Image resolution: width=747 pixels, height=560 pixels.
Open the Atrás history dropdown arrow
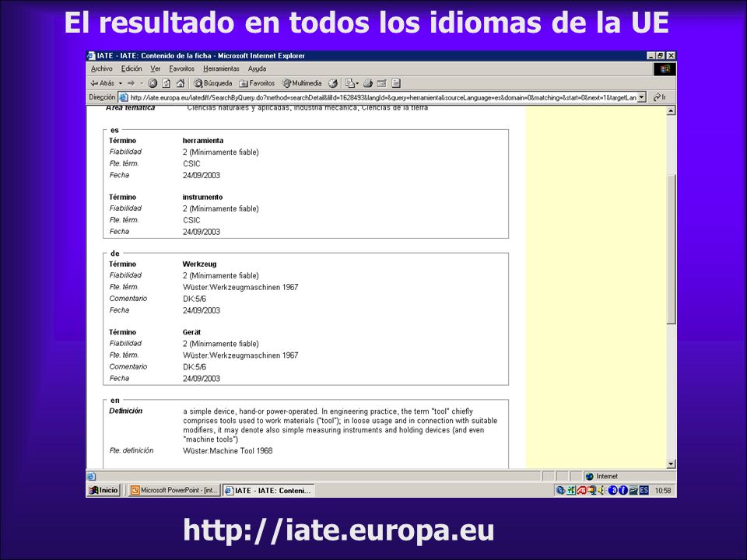click(x=121, y=83)
